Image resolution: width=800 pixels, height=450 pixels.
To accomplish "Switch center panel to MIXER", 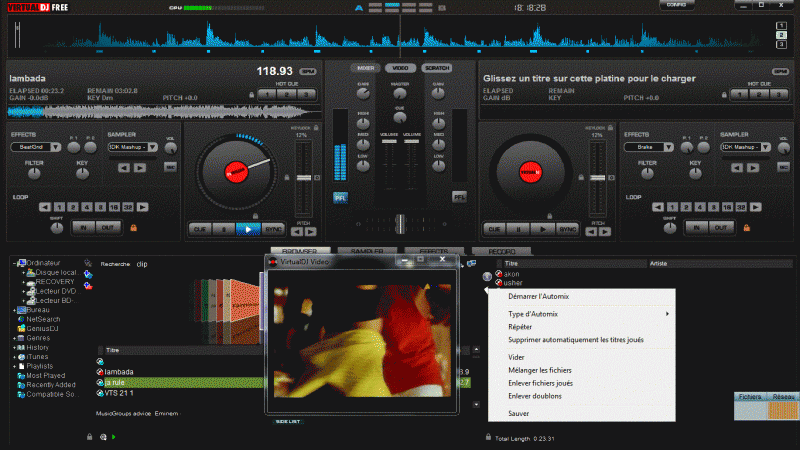I will (365, 68).
